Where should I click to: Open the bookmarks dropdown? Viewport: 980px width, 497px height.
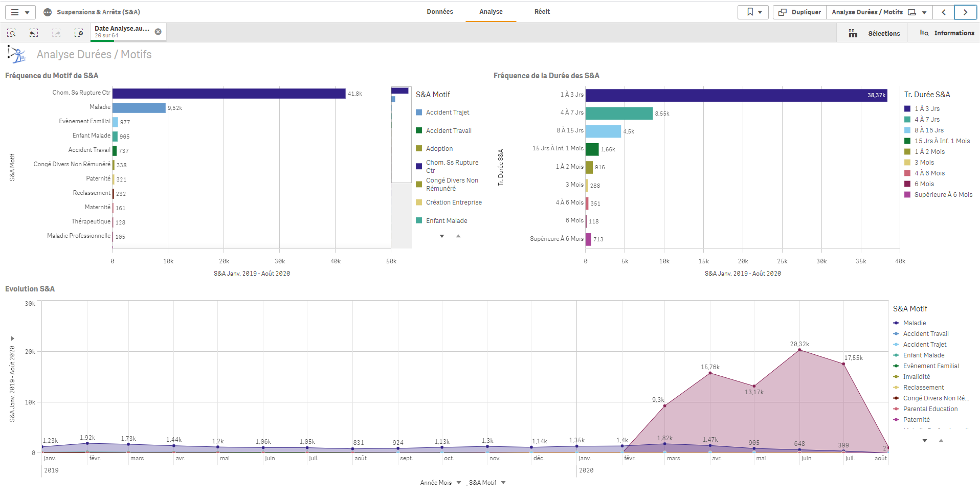(753, 12)
